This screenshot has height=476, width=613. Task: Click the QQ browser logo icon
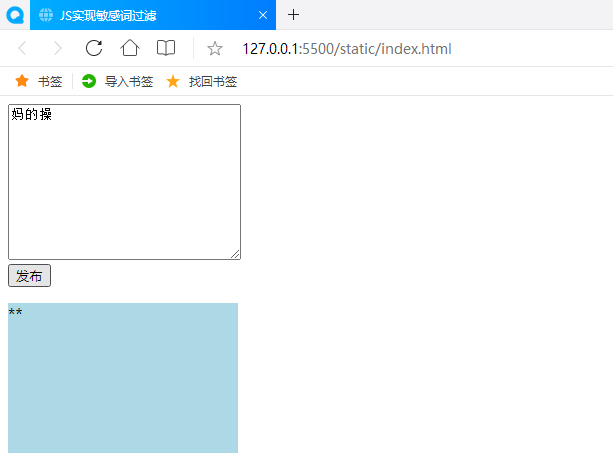(15, 15)
